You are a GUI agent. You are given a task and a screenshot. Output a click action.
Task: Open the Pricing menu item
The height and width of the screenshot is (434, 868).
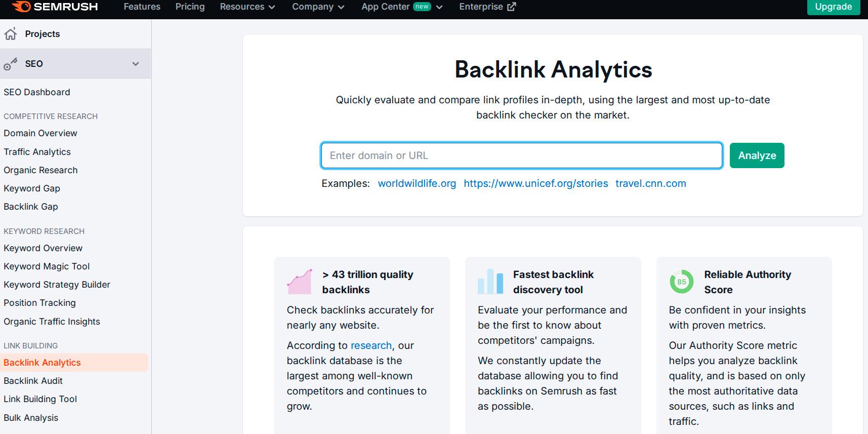[190, 7]
